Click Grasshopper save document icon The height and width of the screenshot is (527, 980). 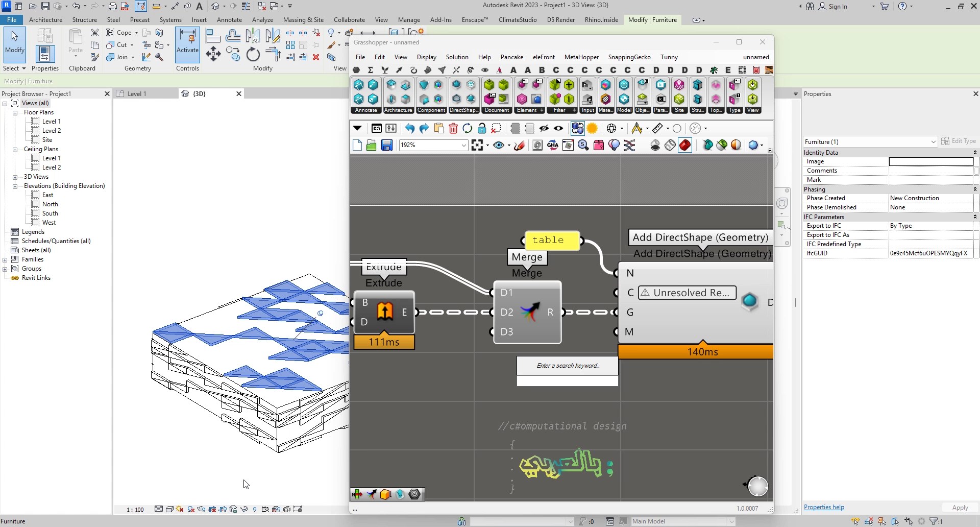[387, 146]
